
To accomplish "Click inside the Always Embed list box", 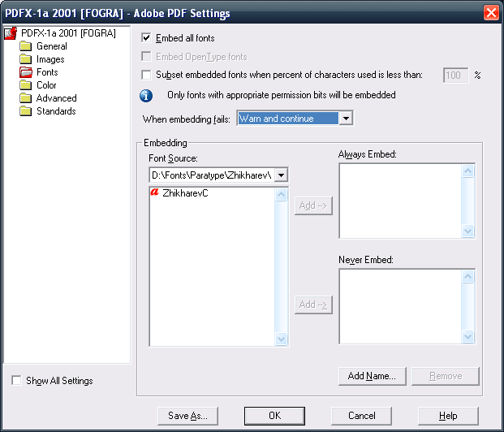I will [x=400, y=201].
